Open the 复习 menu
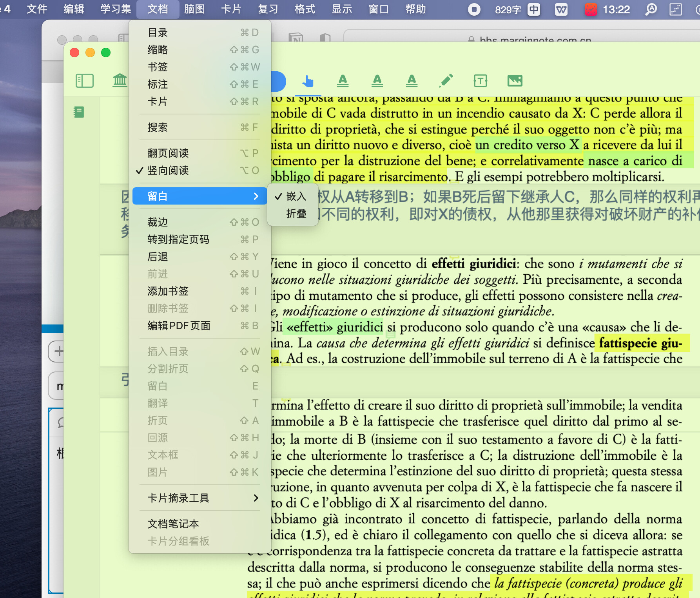Viewport: 700px width, 598px height. (x=268, y=9)
